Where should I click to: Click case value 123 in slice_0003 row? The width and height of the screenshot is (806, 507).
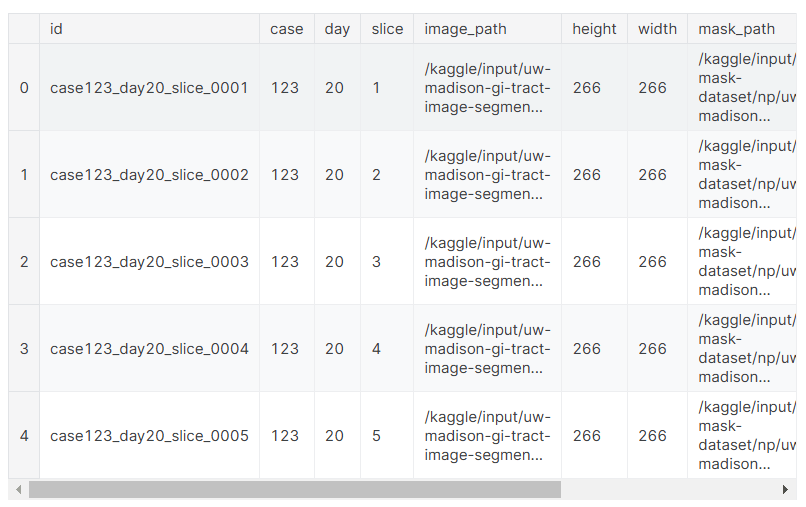click(x=285, y=262)
